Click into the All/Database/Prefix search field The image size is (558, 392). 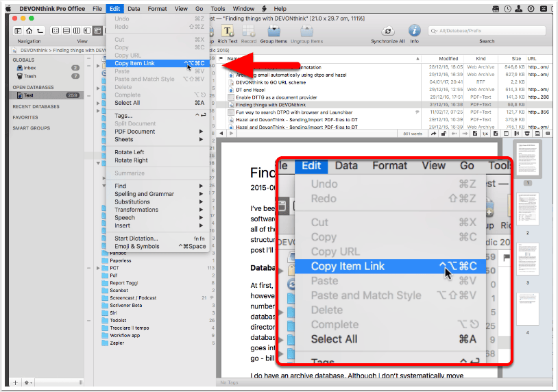point(487,31)
